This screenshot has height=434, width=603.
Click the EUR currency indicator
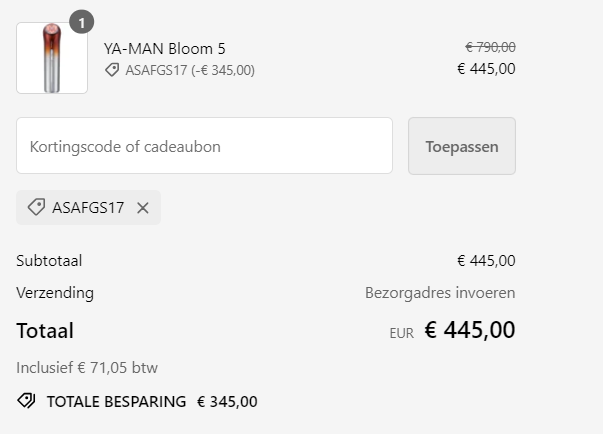[401, 333]
